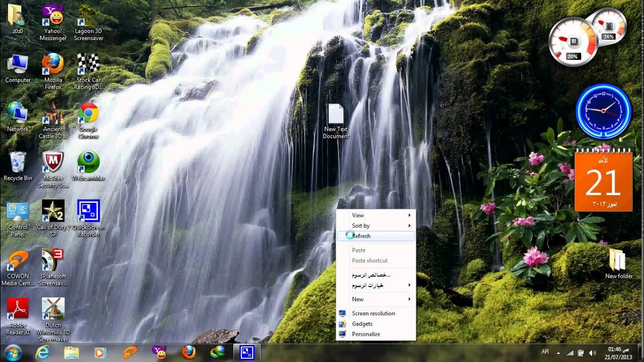This screenshot has height=362, width=644.
Task: Click the RAM meter gadget showing 26%
Action: pyautogui.click(x=609, y=26)
